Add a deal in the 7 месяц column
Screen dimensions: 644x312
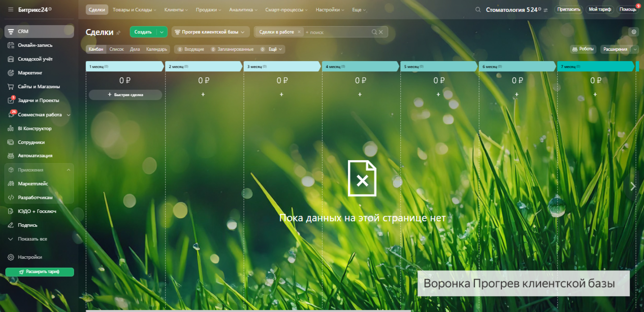click(x=595, y=94)
